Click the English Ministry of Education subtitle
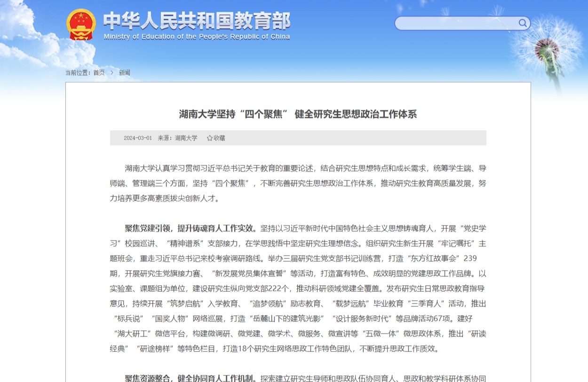 (x=197, y=37)
